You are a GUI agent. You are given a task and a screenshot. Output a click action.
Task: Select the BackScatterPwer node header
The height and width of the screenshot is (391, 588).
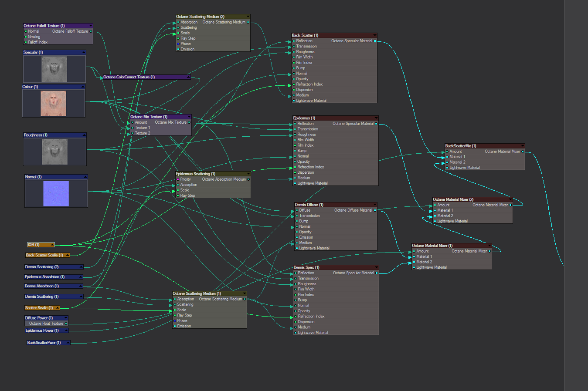tap(48, 343)
